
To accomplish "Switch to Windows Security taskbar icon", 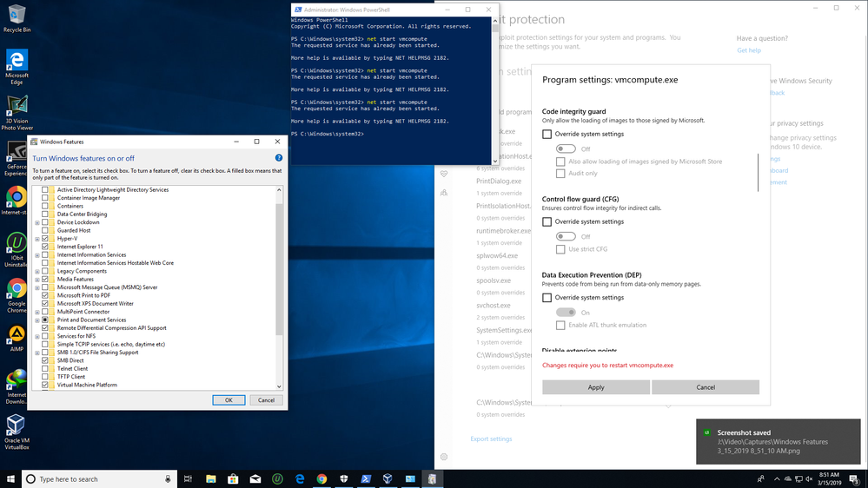I will (344, 479).
